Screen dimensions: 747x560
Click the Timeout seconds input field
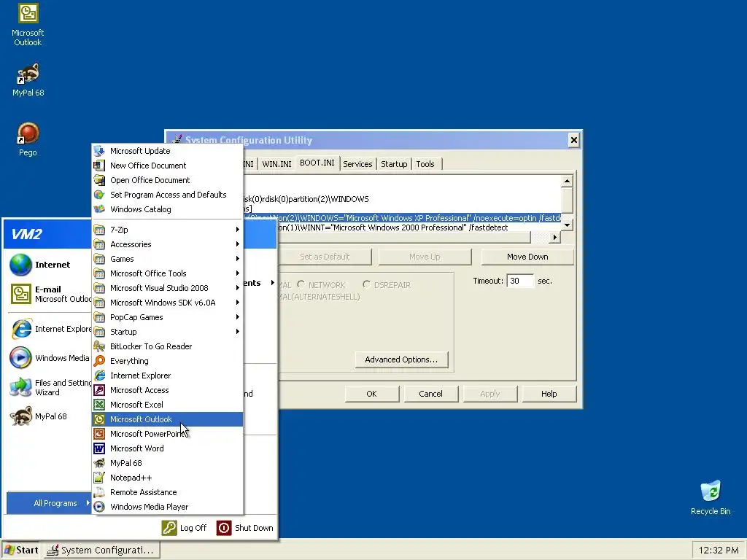tap(520, 281)
